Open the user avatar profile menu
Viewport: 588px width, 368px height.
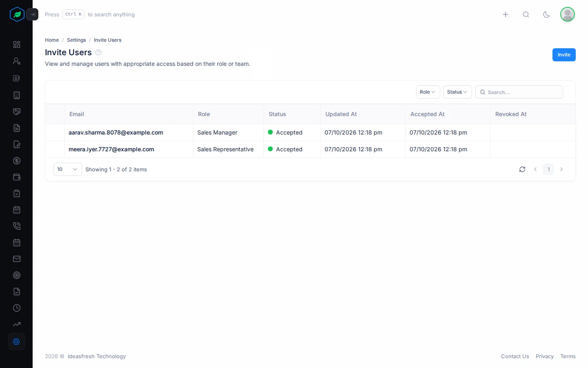pos(568,14)
